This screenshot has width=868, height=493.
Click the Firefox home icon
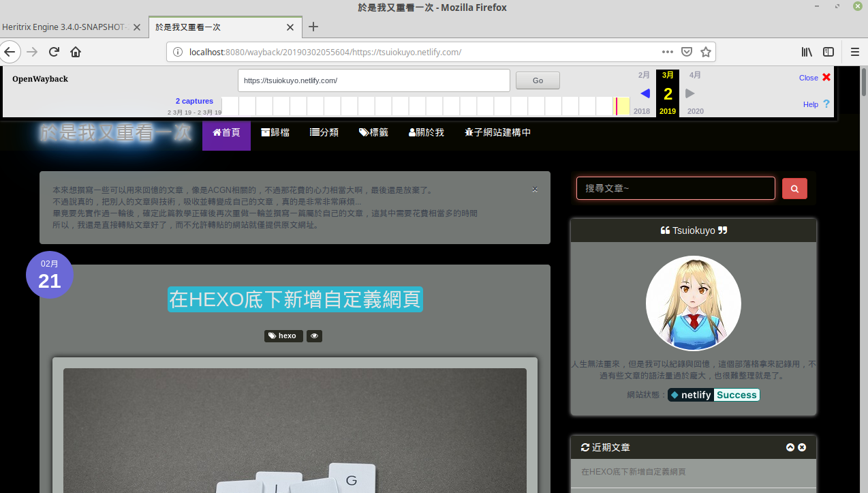tap(75, 51)
